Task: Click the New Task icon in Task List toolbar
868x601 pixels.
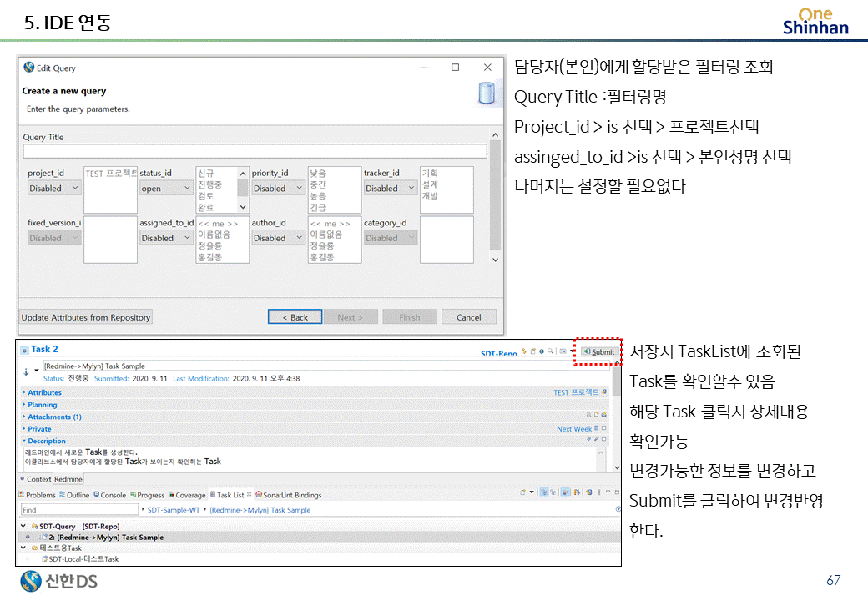Action: coord(522,492)
